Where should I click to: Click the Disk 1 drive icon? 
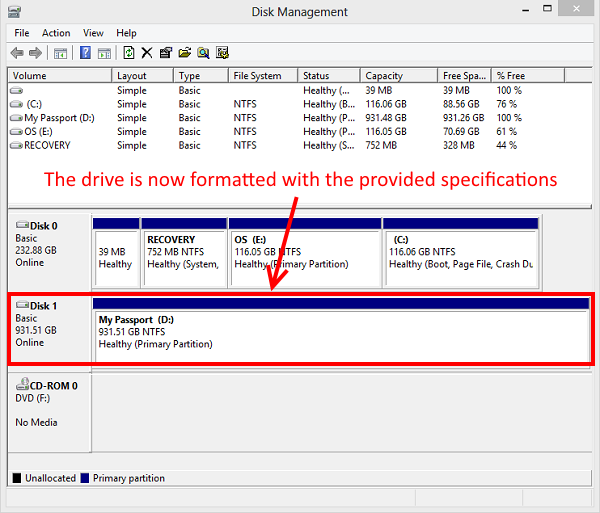[22, 305]
